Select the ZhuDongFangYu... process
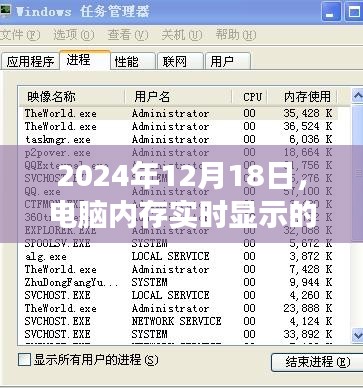Screen dimensions: 363x388 click(x=72, y=282)
